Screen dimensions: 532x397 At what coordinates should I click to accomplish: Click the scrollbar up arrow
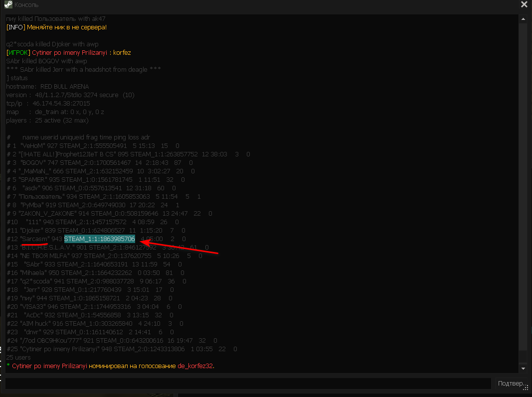tap(523, 19)
